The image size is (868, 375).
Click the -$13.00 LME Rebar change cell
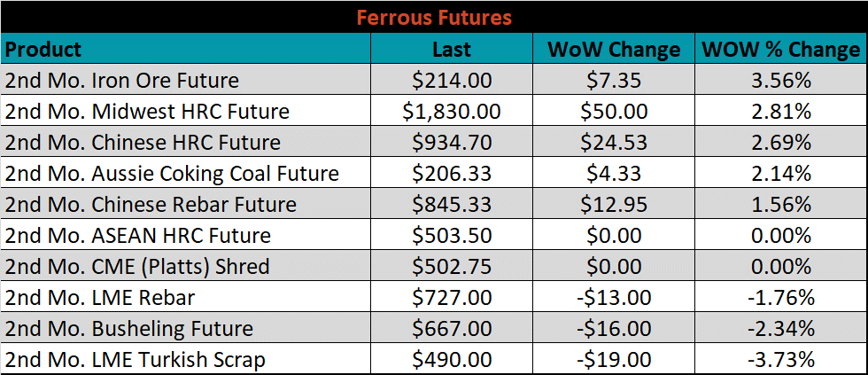(x=613, y=296)
